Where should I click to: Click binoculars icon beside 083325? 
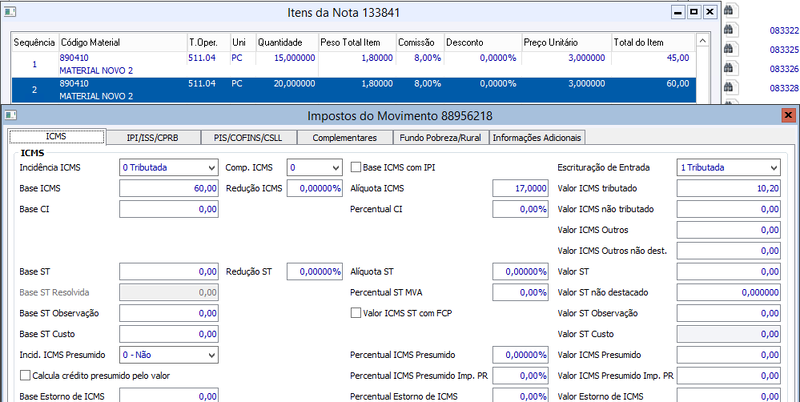click(x=729, y=48)
